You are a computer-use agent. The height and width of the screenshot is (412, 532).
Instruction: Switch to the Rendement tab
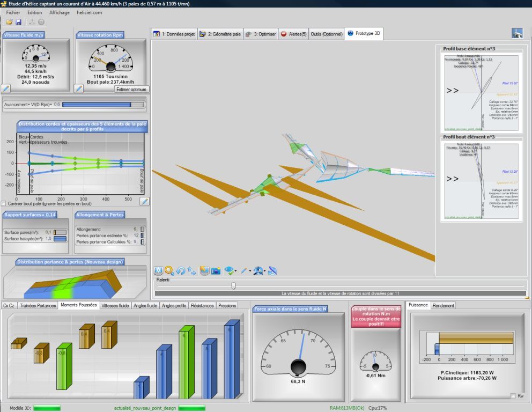click(443, 305)
